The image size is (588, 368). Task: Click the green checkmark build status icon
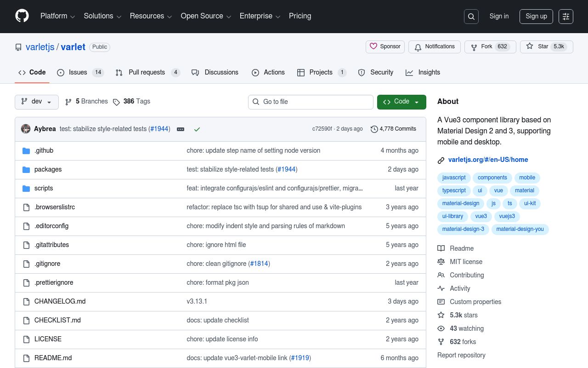coord(197,129)
